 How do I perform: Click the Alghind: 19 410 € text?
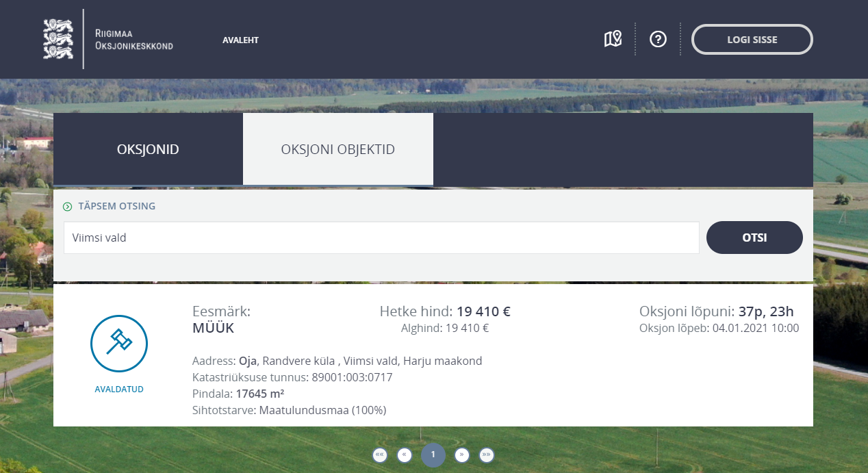coord(445,328)
